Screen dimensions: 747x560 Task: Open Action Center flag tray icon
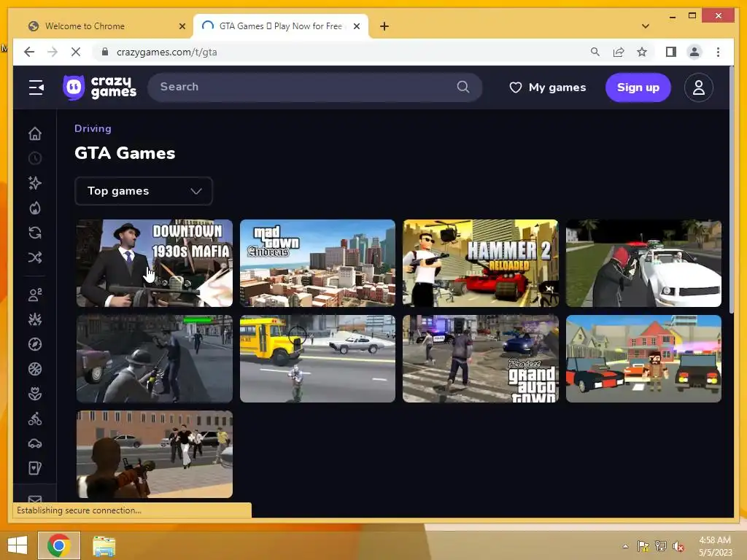(x=643, y=546)
